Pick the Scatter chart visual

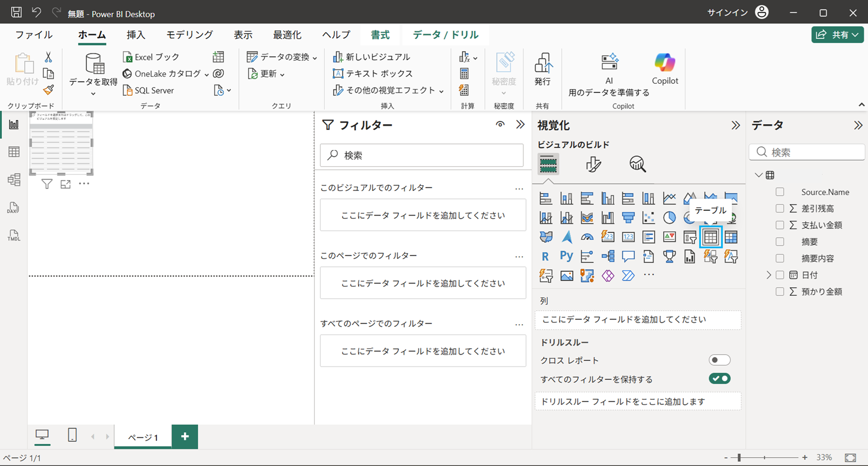[649, 217]
